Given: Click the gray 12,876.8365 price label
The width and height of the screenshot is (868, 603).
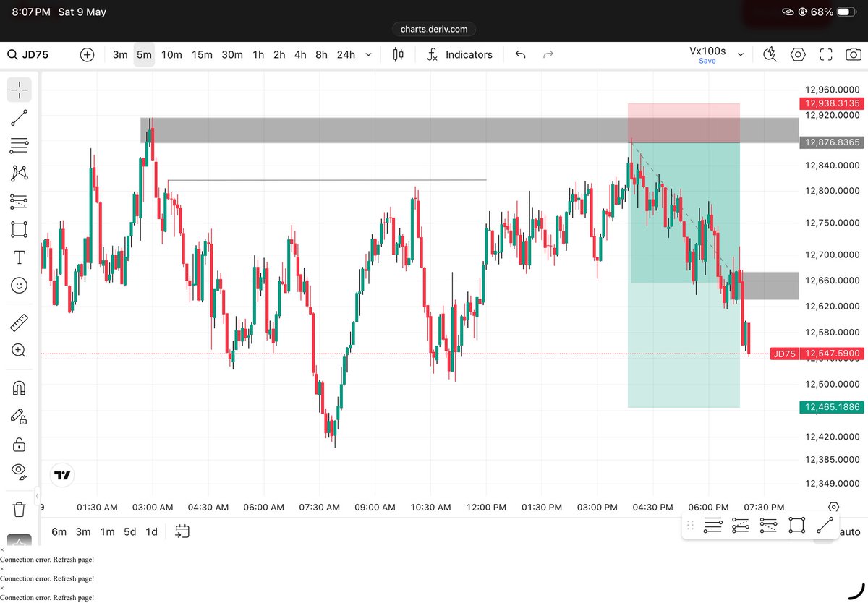Looking at the screenshot, I should 831,142.
